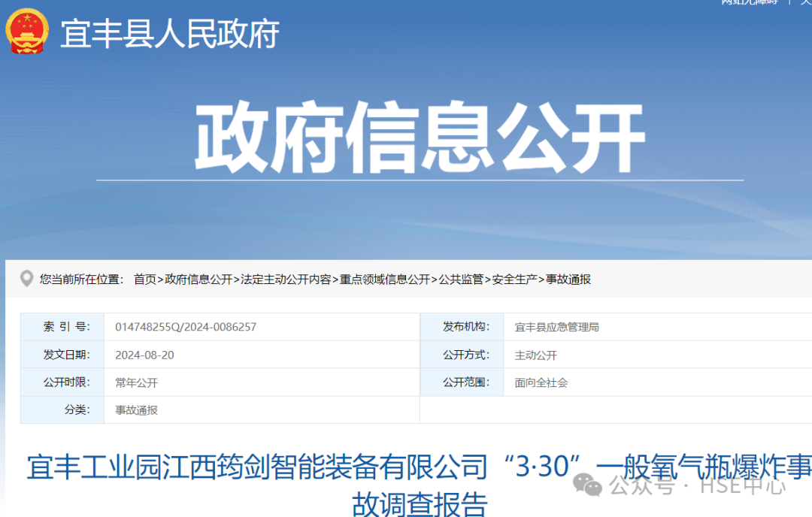Screen dimensions: 812x517
Task: Go to 首页 in breadcrumb
Action: pos(145,280)
